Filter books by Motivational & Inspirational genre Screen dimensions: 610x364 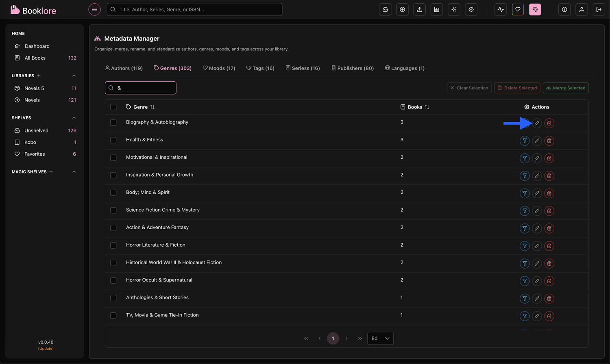(525, 158)
